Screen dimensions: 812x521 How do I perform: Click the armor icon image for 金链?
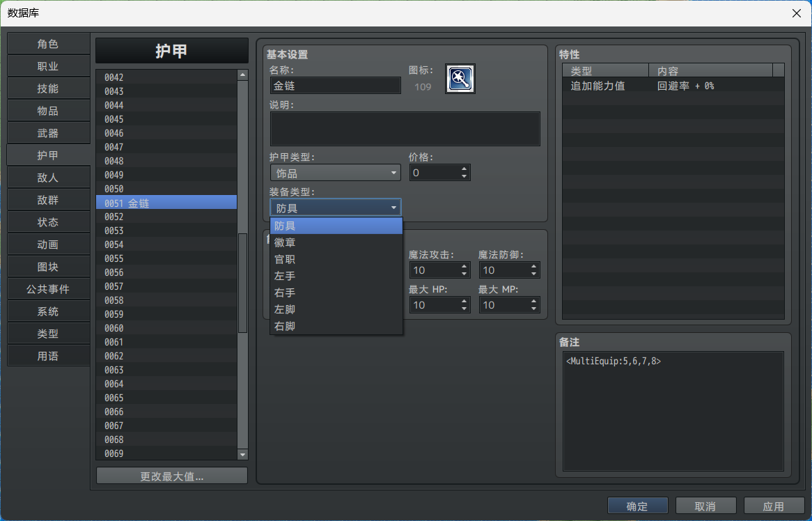(460, 79)
